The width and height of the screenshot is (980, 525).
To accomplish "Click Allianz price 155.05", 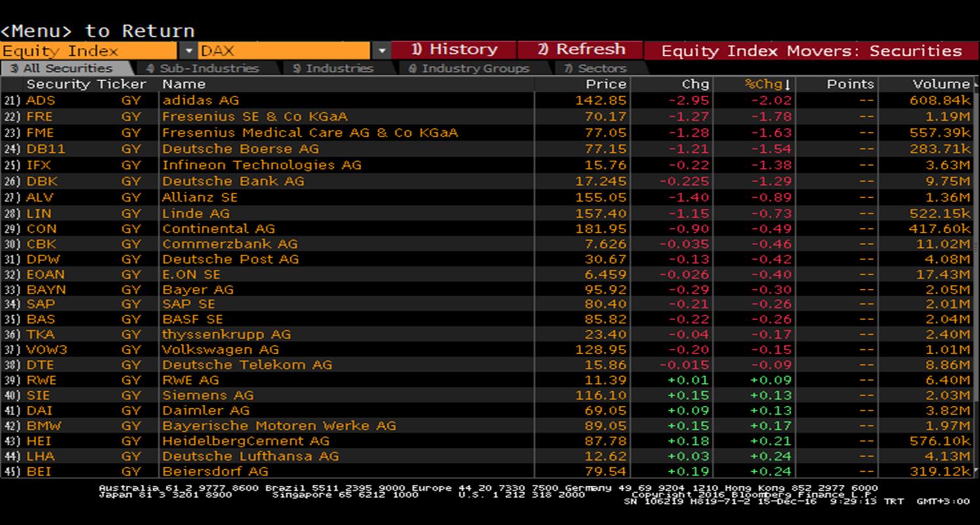I will pos(601,197).
